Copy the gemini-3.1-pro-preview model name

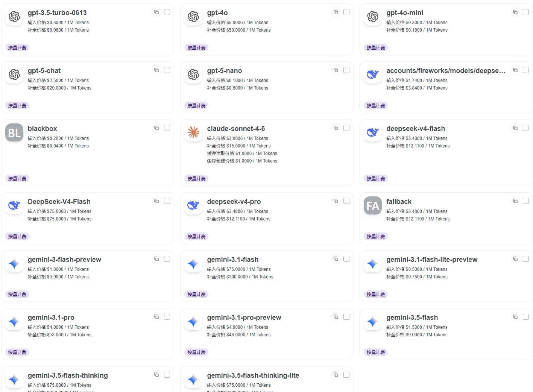point(336,317)
